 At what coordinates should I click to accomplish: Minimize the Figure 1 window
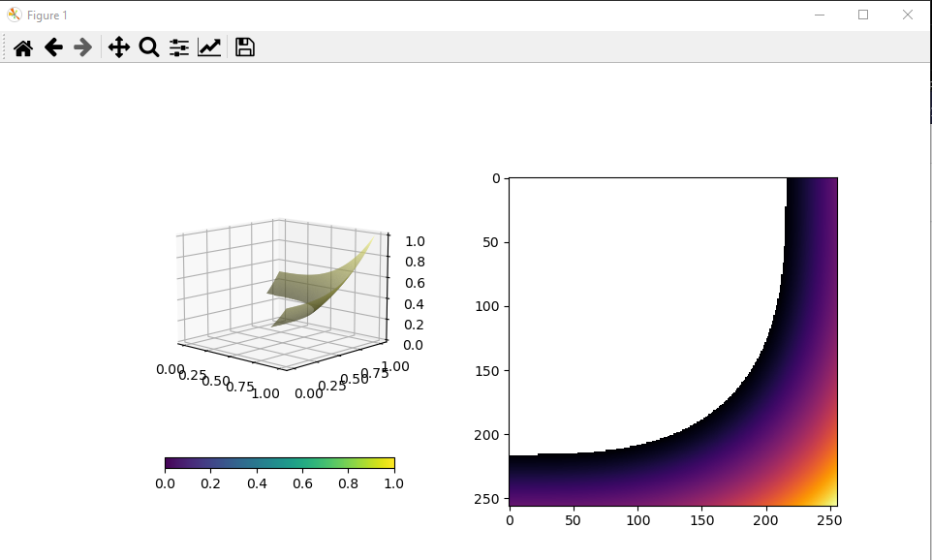[x=820, y=15]
